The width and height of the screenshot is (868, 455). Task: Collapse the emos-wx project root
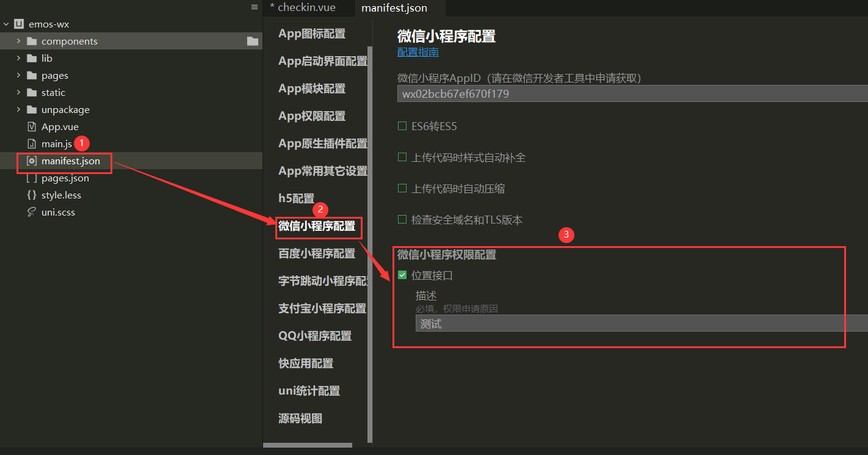click(x=6, y=24)
